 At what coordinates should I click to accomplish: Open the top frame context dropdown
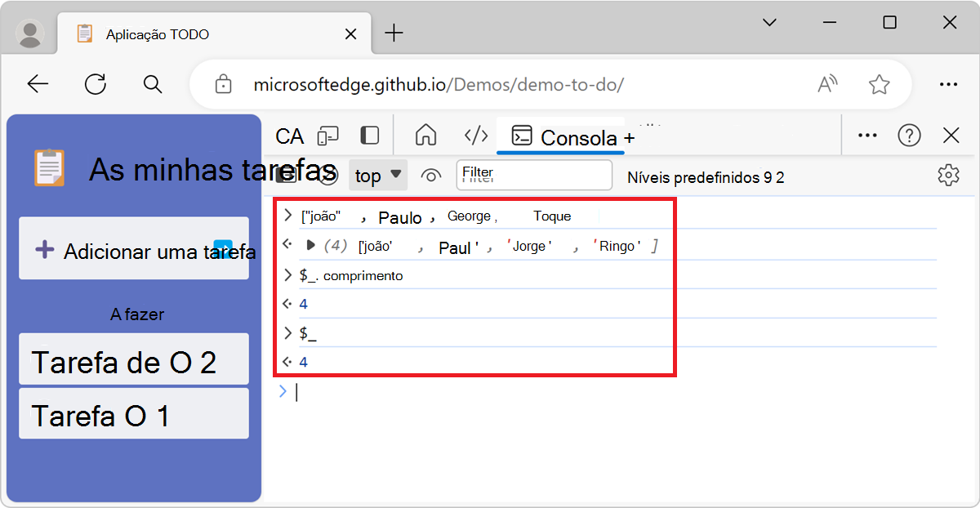[x=377, y=175]
